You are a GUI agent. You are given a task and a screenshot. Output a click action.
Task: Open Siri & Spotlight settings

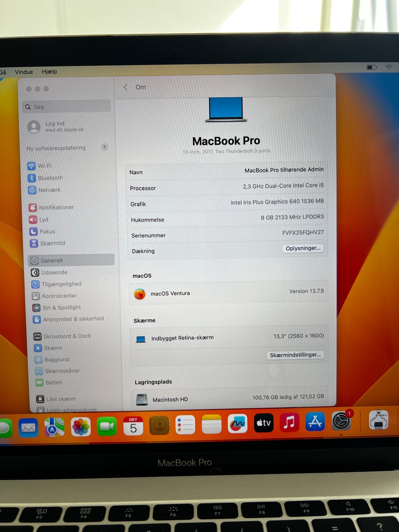tap(57, 308)
